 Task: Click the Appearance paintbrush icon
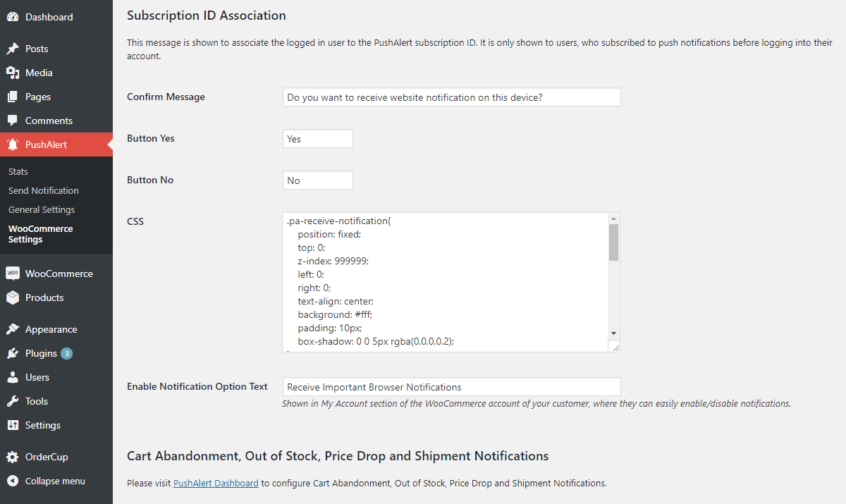[13, 329]
